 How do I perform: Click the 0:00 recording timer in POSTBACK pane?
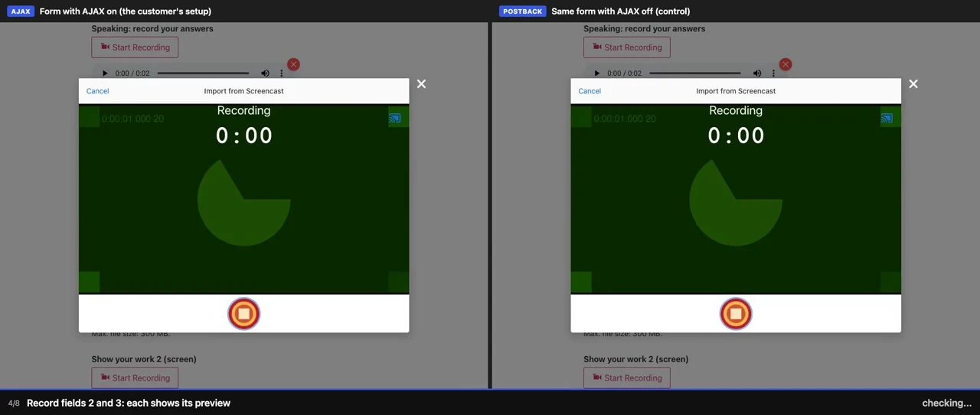pos(736,136)
